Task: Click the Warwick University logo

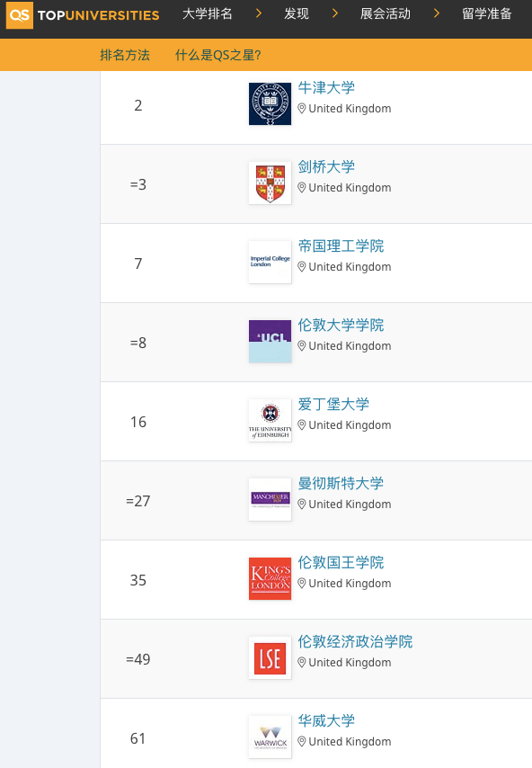Action: [x=270, y=737]
